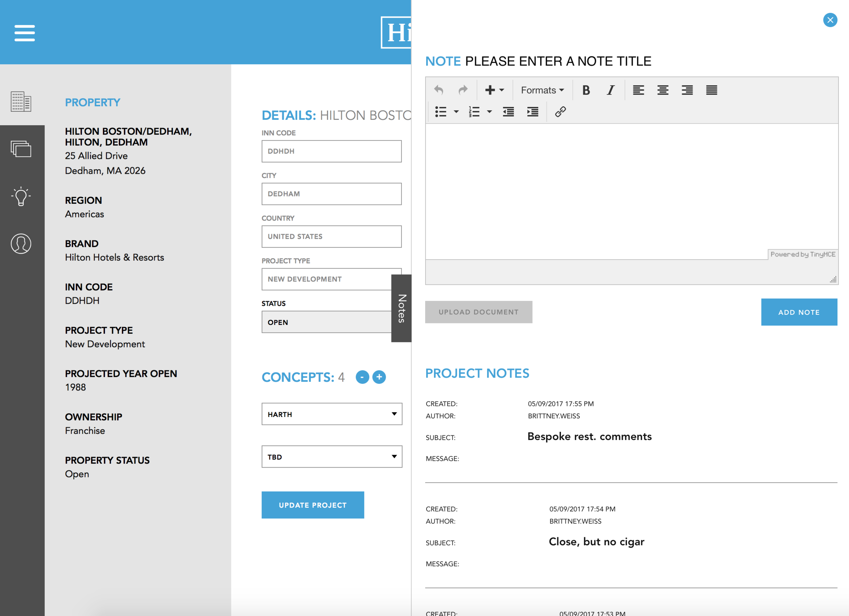849x616 pixels.
Task: Click the user profile sidebar icon
Action: pos(21,243)
